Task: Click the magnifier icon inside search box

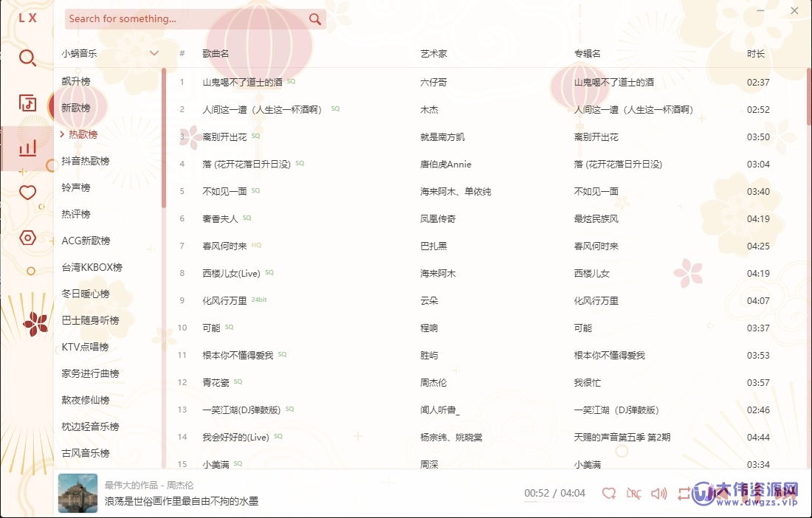Action: pyautogui.click(x=315, y=18)
